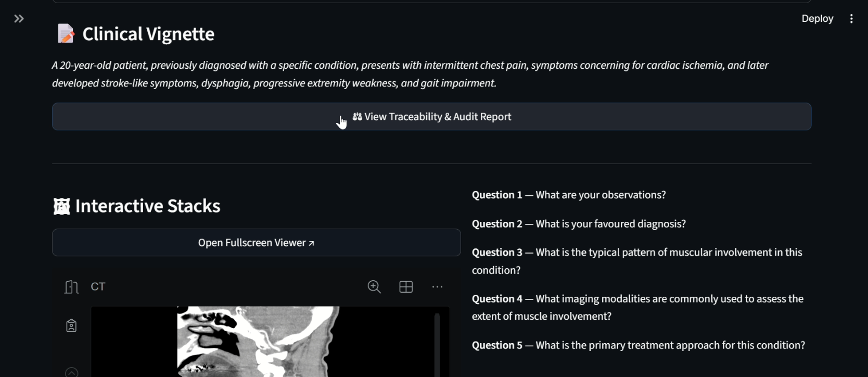
Task: Click binoculars icon on Traceability button
Action: (357, 117)
